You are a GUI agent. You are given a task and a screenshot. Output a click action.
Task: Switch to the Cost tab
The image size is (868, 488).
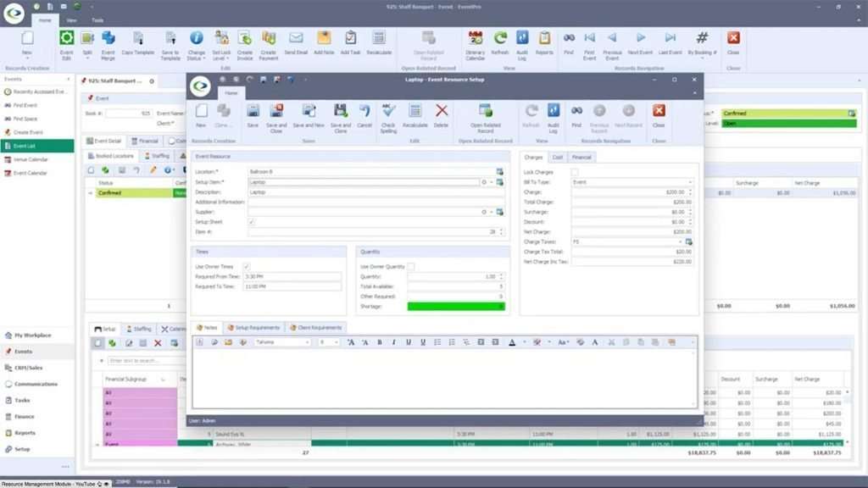pos(558,157)
